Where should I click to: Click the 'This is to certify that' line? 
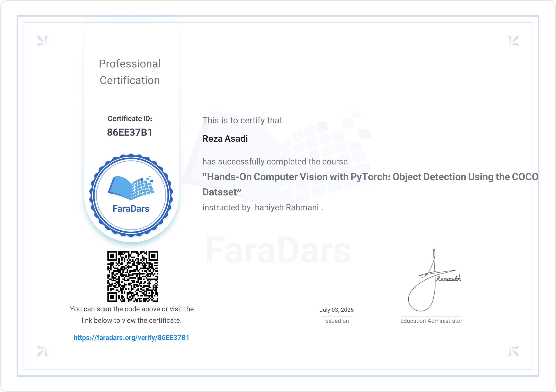242,120
